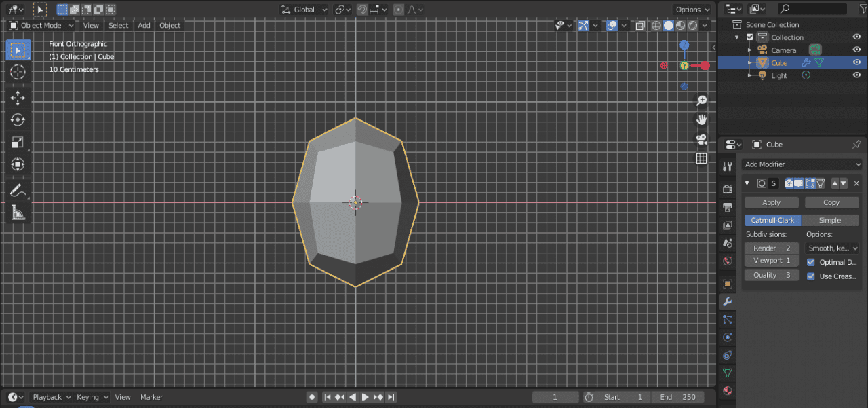Open the Measure tool

point(18,212)
